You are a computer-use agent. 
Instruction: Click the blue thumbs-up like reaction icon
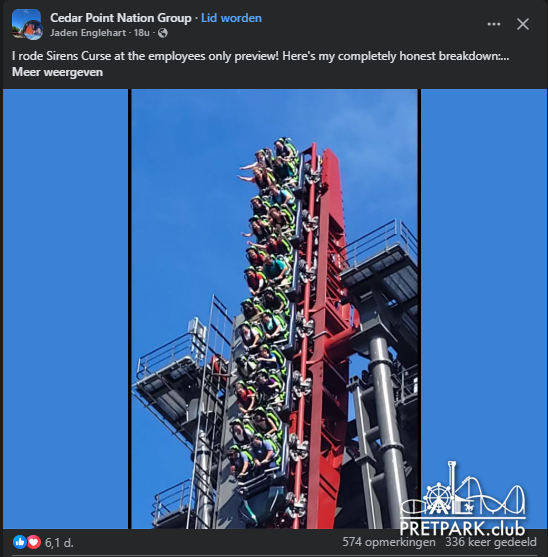point(20,542)
